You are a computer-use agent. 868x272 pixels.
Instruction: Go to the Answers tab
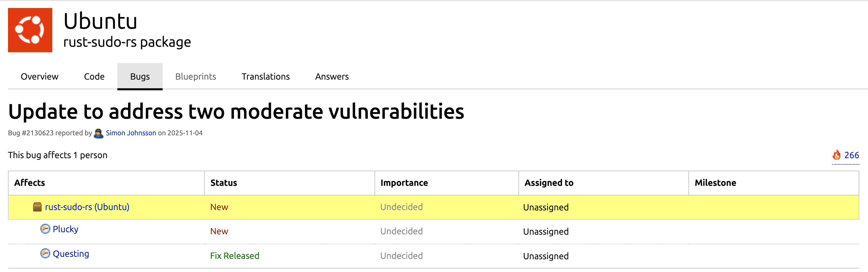332,76
